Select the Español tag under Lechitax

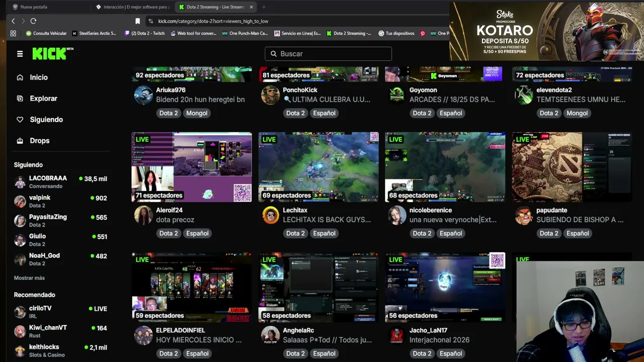[x=324, y=233]
